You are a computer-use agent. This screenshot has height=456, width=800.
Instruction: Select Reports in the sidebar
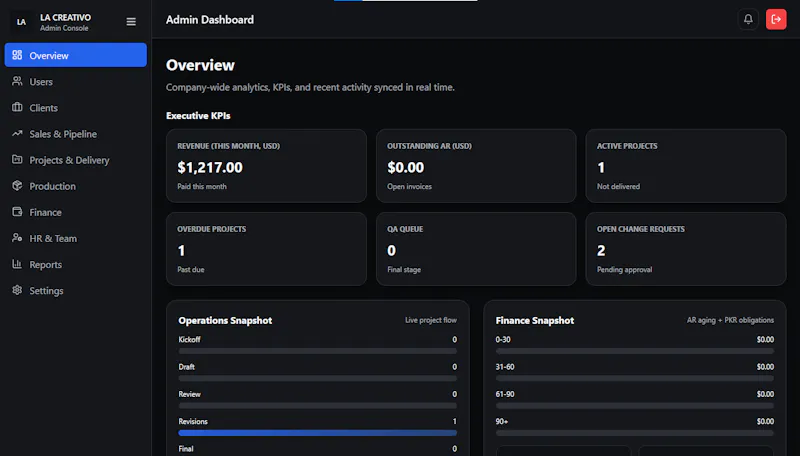click(x=76, y=264)
